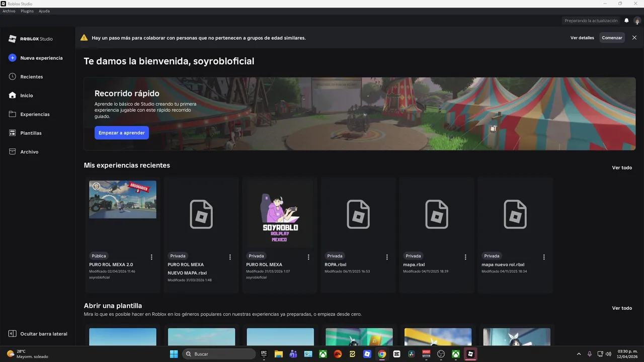Click PURO ROL MEXA NUEVO MAPA.rbxl file icon
Viewport: 644px width, 362px height.
pyautogui.click(x=201, y=214)
